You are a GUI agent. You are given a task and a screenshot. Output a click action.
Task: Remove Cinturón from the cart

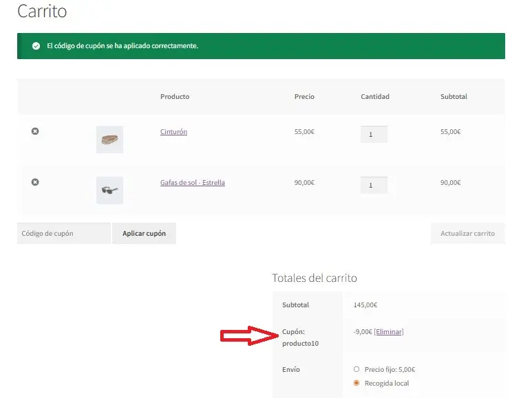tap(35, 131)
